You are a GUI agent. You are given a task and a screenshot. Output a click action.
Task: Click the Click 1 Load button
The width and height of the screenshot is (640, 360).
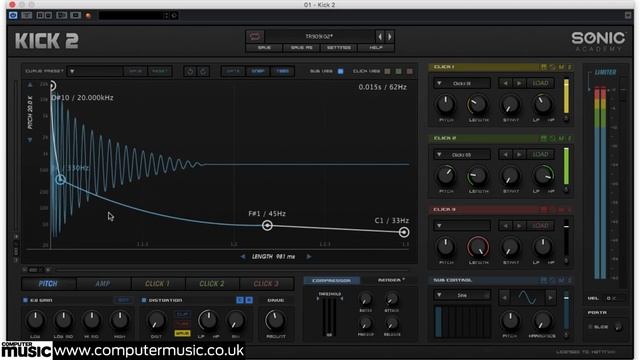tap(540, 83)
